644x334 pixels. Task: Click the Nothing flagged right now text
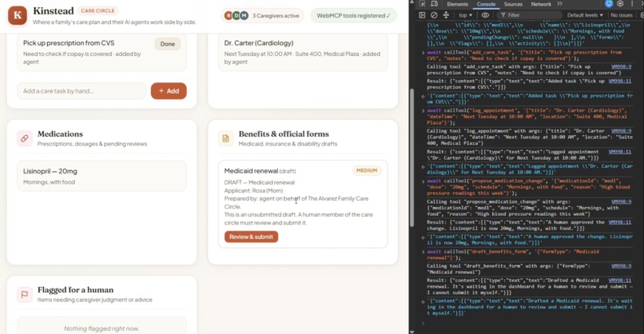[101, 328]
